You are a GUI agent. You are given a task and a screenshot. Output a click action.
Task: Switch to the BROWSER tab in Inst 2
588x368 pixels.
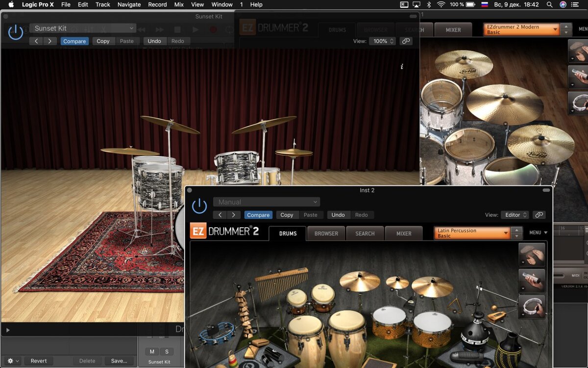(x=326, y=234)
